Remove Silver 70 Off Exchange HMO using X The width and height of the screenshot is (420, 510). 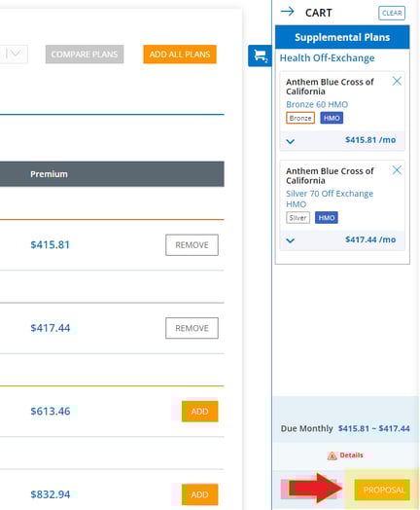[x=397, y=170]
